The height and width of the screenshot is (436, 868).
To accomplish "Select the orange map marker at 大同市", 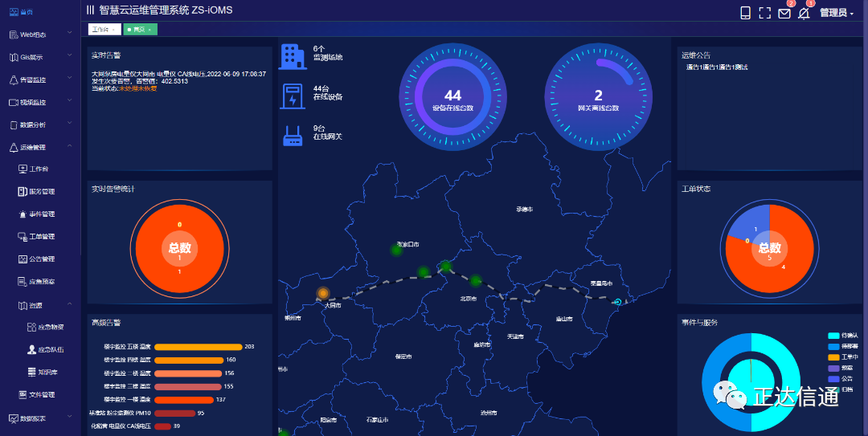I will 323,293.
